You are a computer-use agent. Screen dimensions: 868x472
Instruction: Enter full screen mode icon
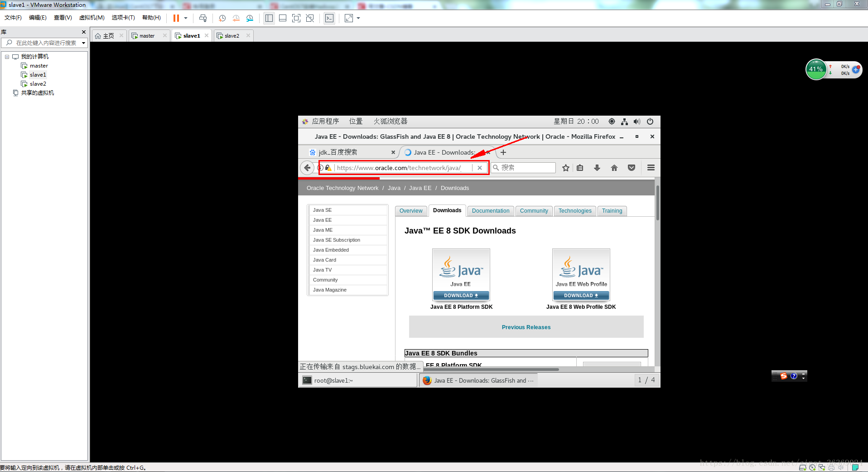coord(296,18)
